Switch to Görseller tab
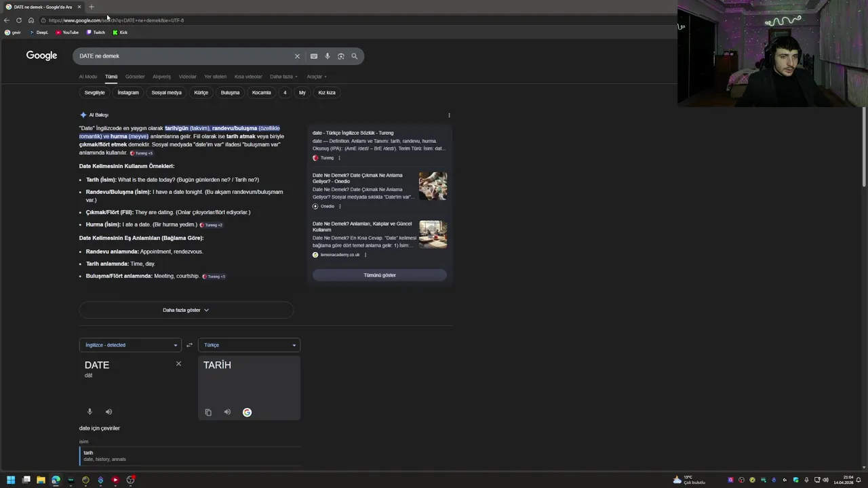The width and height of the screenshot is (868, 488). click(135, 77)
